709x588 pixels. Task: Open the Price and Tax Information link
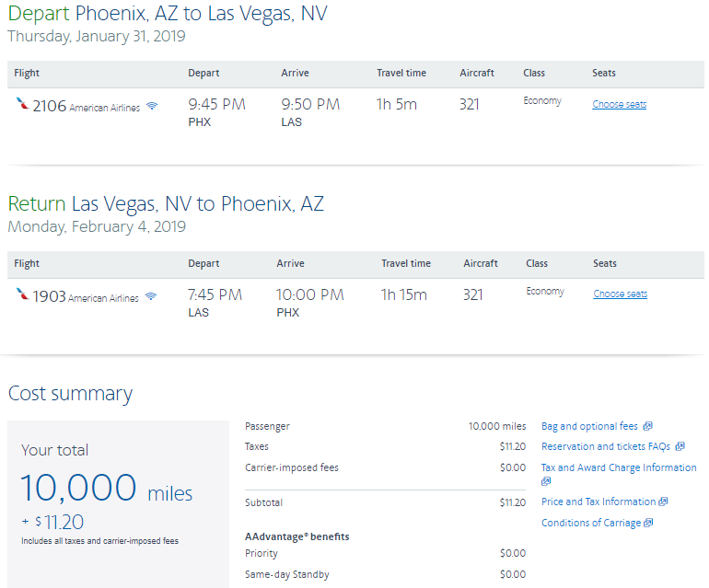[x=599, y=502]
